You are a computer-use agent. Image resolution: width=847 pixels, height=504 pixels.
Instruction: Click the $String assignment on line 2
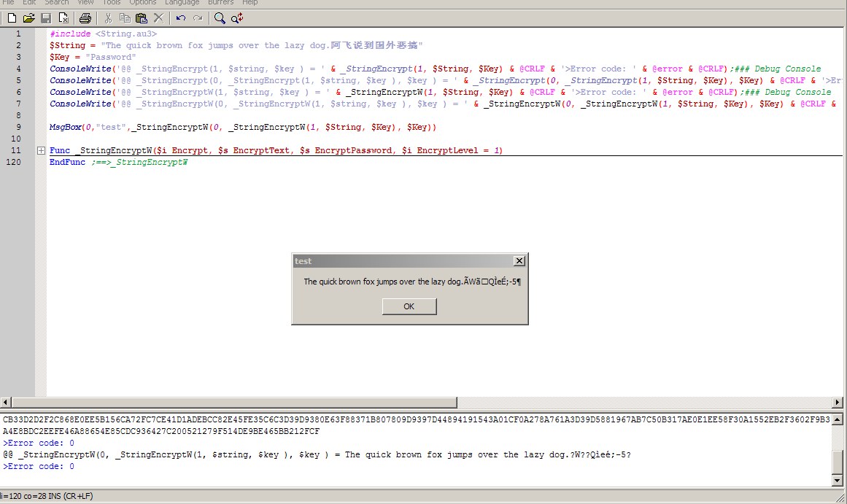point(236,45)
